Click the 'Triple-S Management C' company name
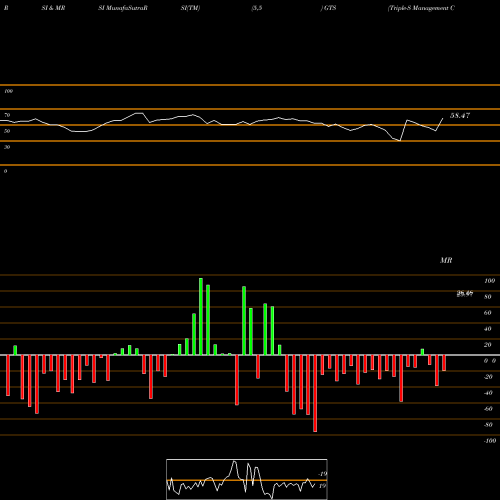Viewport: 500px width, 500px height. point(421,8)
